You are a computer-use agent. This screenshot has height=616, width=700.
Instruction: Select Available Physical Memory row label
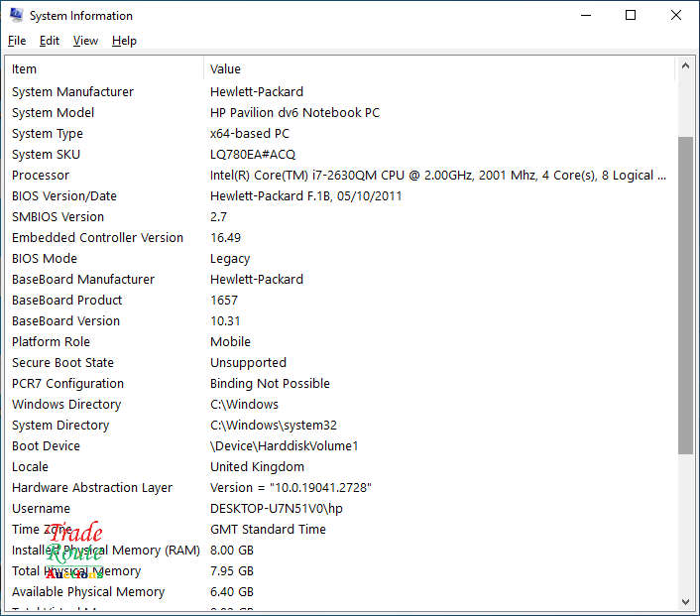click(x=88, y=592)
